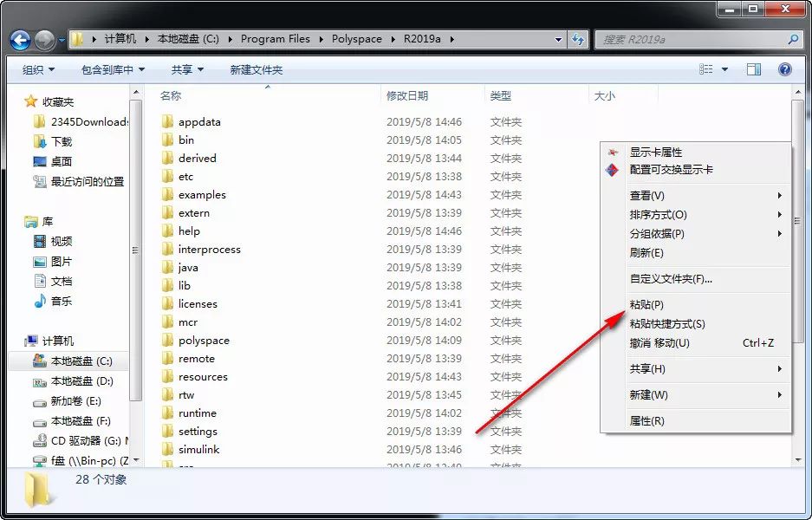Click 计算机 in the address breadcrumb

point(120,39)
